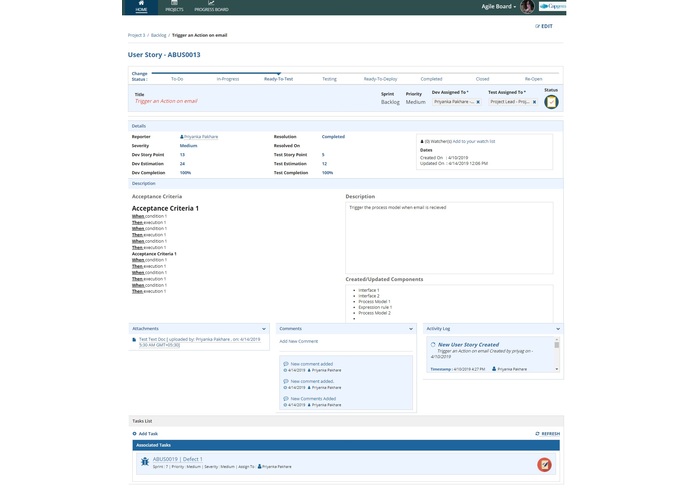Remove Priyanka Pakhare from Dev Assigned To

click(x=478, y=102)
